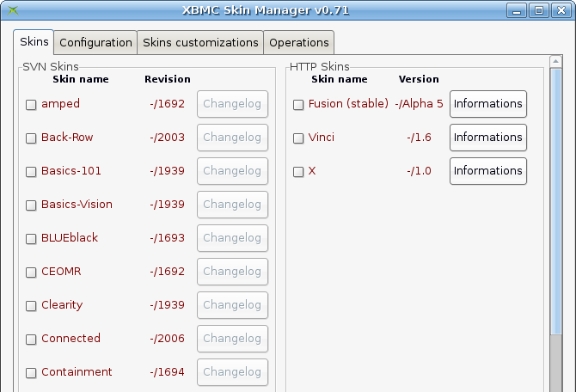Go to Skins customizations tab

click(x=200, y=43)
